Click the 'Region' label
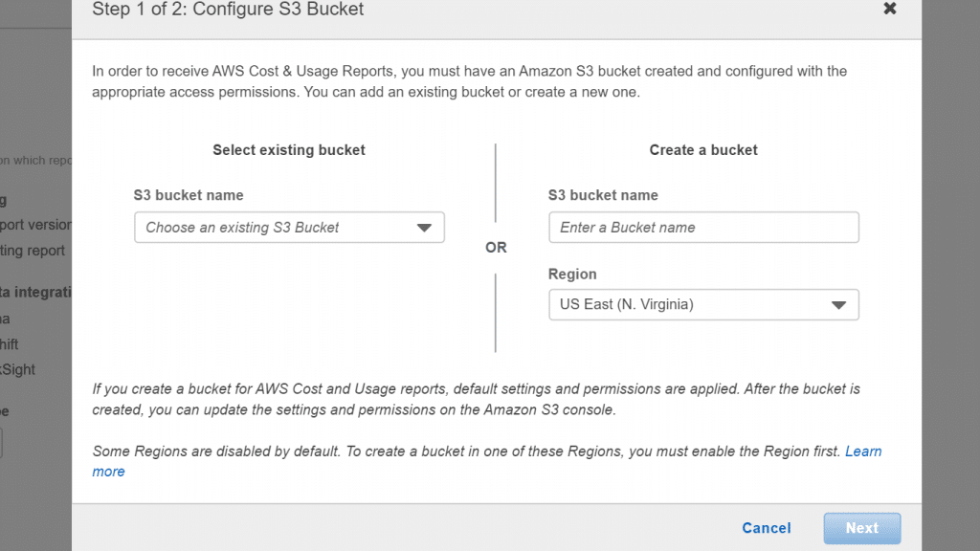 [572, 274]
